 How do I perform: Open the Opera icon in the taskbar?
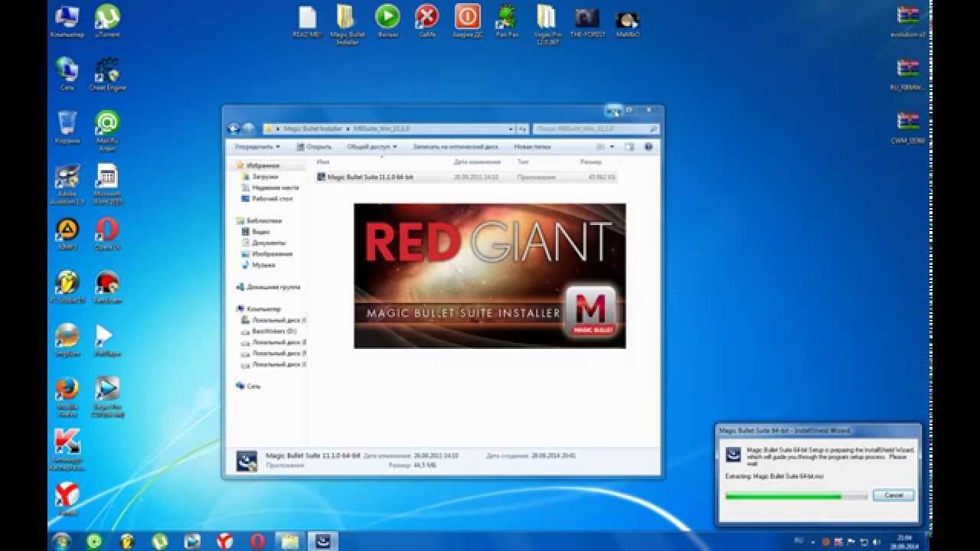coord(258,541)
